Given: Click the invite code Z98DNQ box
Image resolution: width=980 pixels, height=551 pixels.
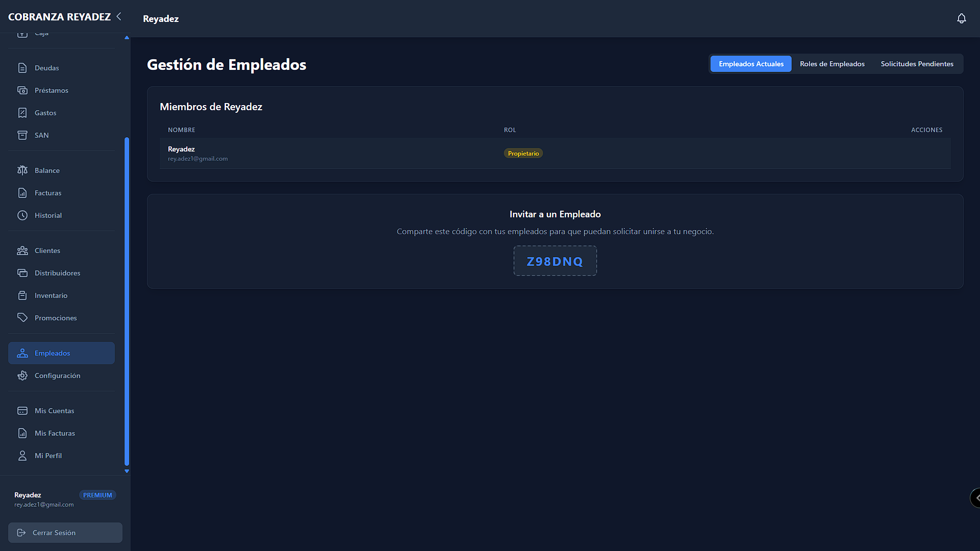Looking at the screenshot, I should [x=555, y=261].
